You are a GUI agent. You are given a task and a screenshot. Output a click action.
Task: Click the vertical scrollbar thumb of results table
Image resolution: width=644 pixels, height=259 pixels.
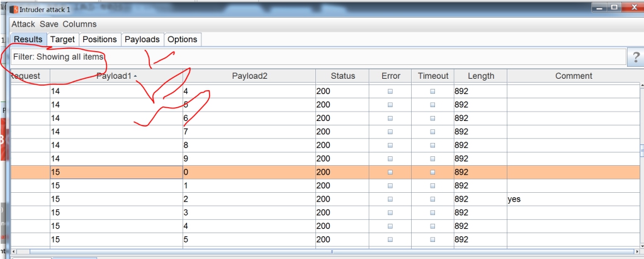[642, 151]
